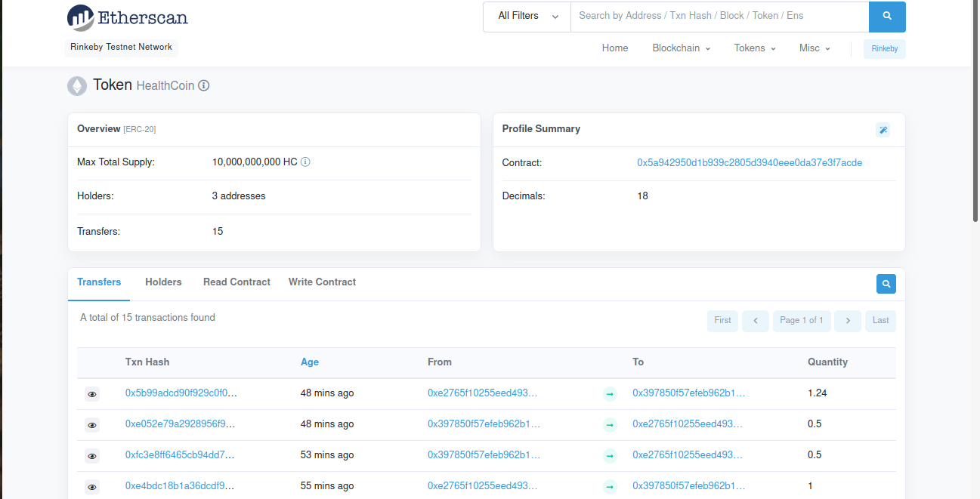Viewport: 980px width, 499px height.
Task: Open To address in the 53 mins ago row
Action: [688, 455]
